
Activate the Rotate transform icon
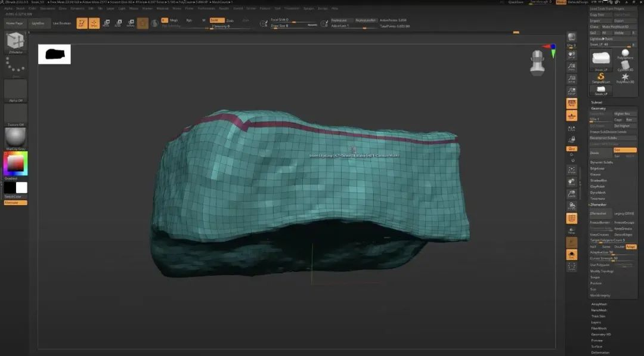(x=130, y=23)
